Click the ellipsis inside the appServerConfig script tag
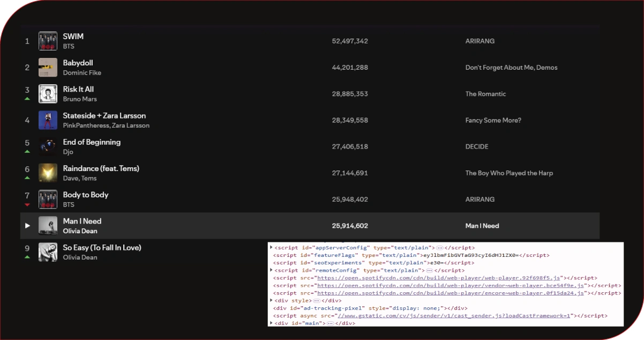Image resolution: width=644 pixels, height=340 pixels. tap(439, 247)
